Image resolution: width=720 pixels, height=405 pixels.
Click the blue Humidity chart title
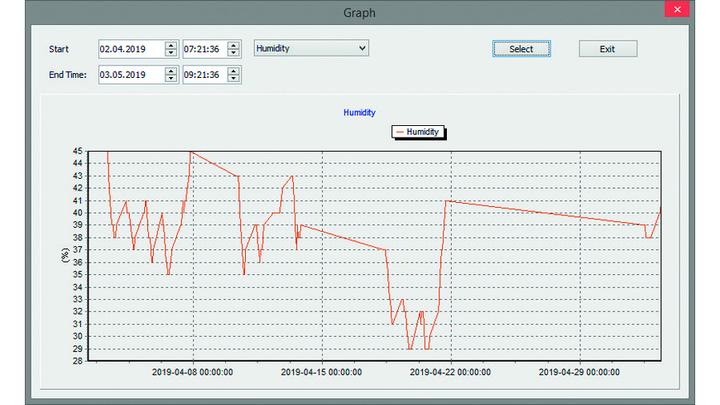360,112
